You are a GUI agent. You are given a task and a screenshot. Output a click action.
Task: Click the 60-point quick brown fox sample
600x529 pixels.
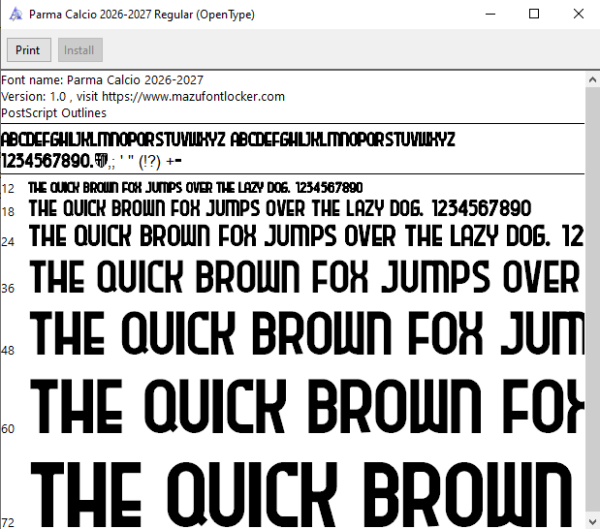coord(307,407)
